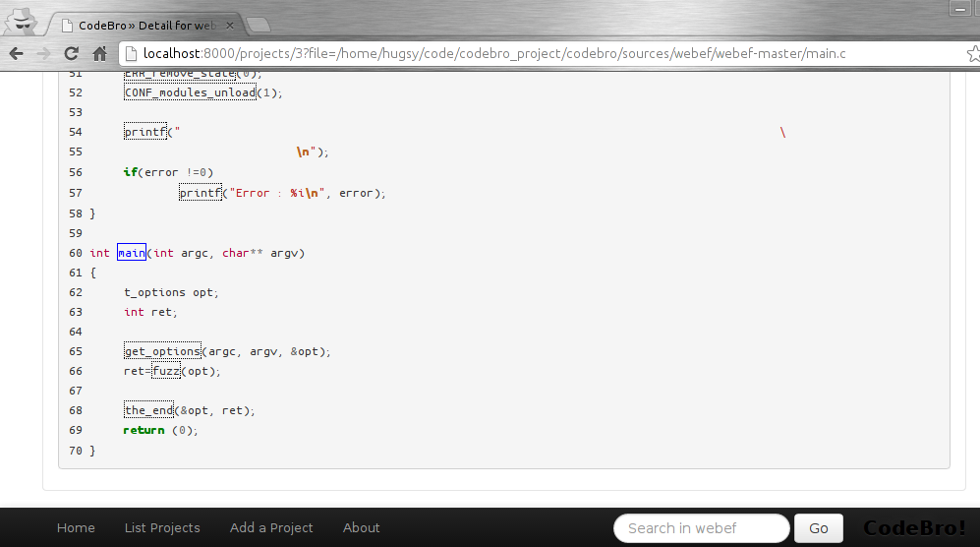
Task: Follow the printf link on line 54
Action: (x=145, y=132)
